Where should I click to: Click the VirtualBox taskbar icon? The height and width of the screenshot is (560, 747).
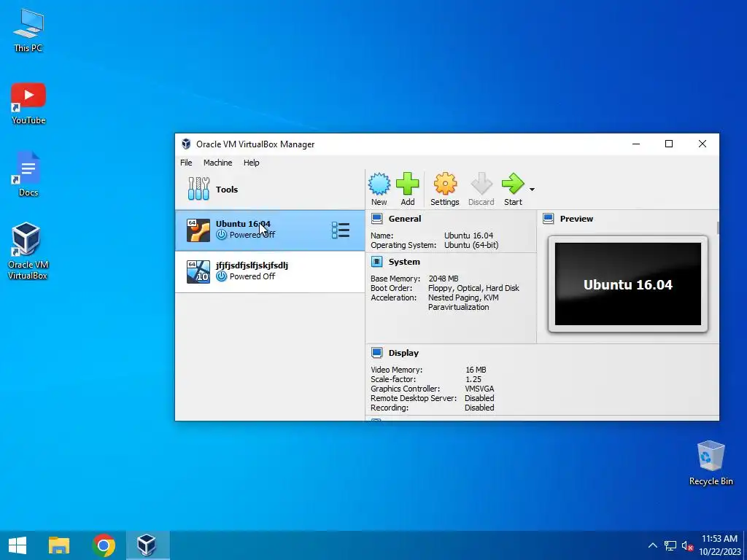click(147, 545)
